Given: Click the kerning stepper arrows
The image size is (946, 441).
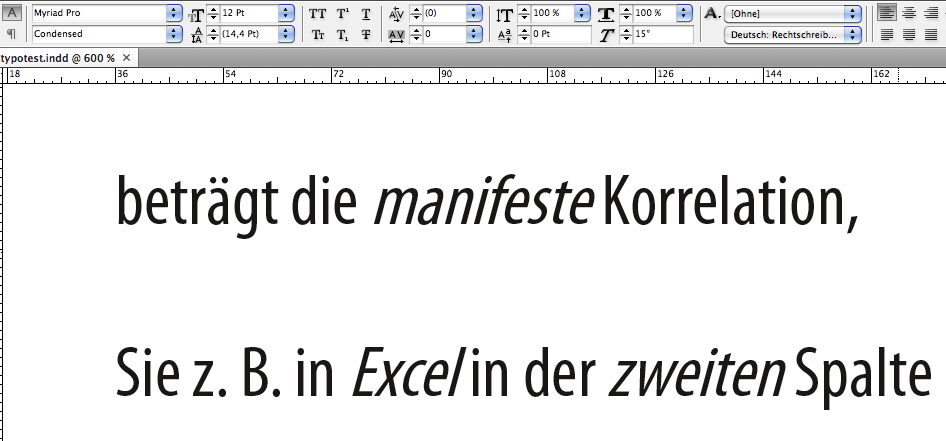Looking at the screenshot, I should (415, 13).
